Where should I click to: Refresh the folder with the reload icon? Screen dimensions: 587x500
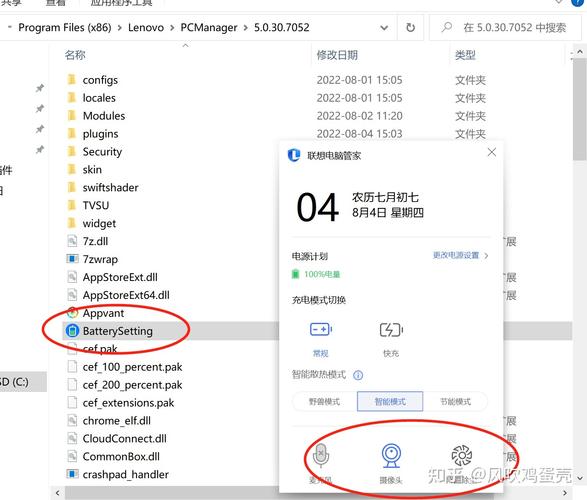pos(410,28)
